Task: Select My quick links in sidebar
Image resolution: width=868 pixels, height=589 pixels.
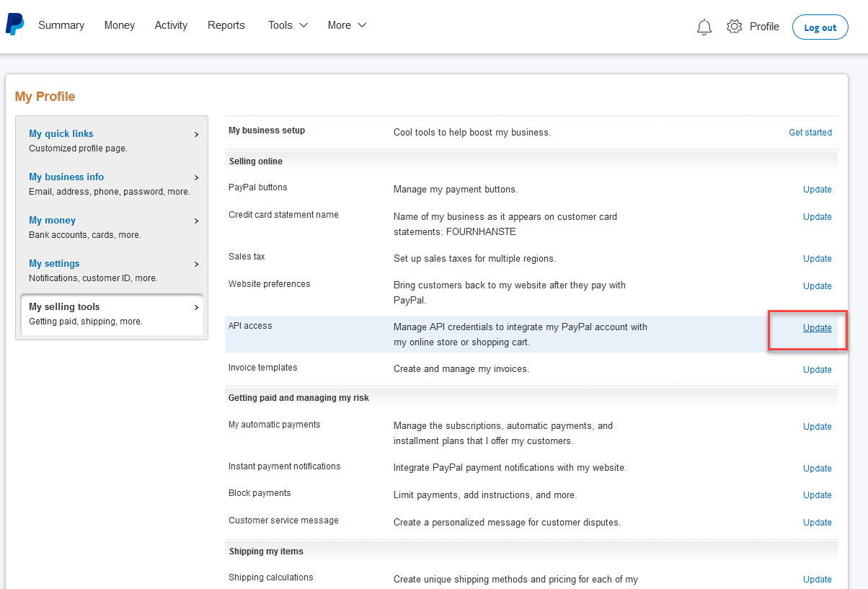Action: 61,133
